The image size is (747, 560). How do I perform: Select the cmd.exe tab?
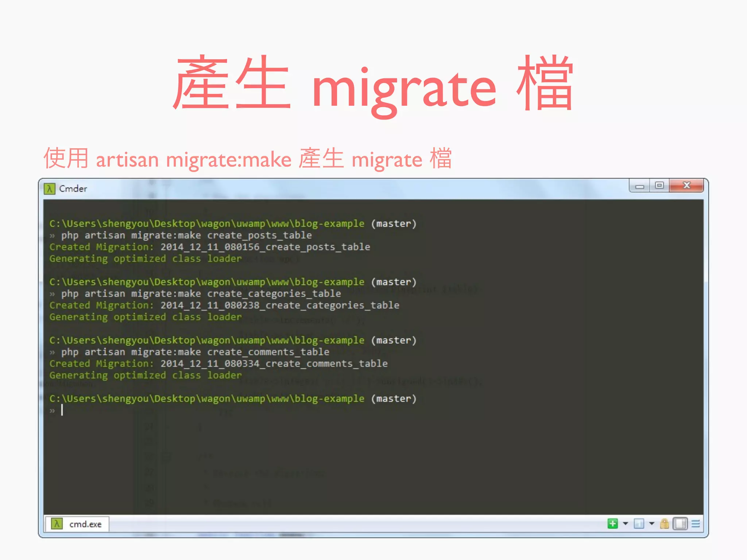[77, 524]
